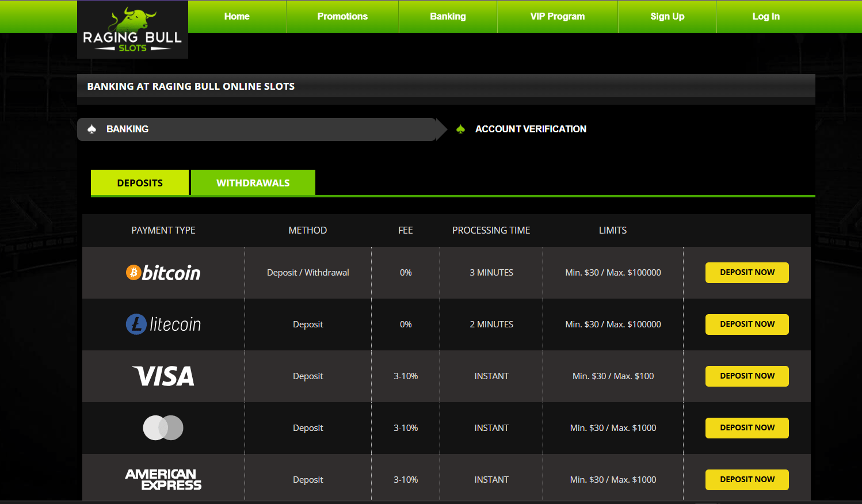Click the white spade icon beside Banking
The image size is (862, 504).
point(92,129)
